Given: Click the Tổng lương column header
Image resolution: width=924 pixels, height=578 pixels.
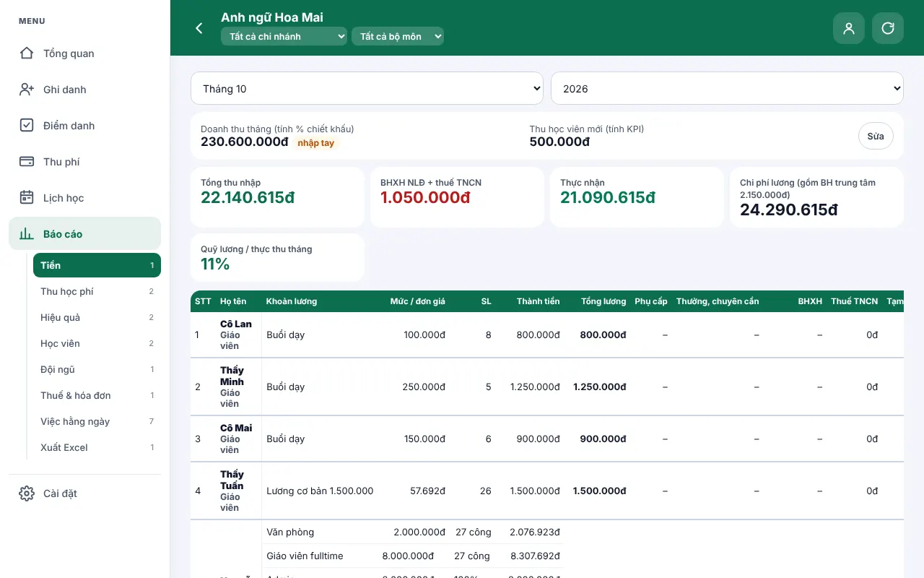Looking at the screenshot, I should (x=603, y=301).
